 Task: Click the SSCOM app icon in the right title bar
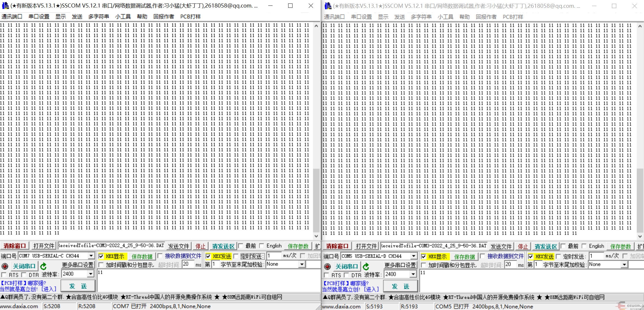point(328,6)
